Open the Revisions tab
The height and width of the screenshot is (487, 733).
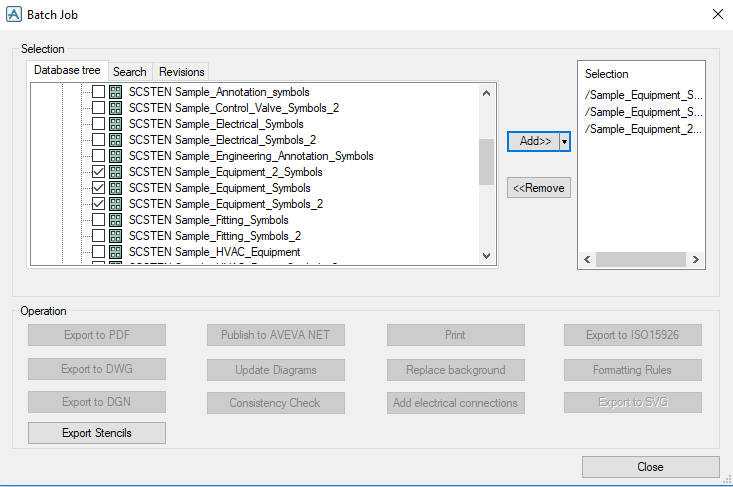(x=181, y=72)
